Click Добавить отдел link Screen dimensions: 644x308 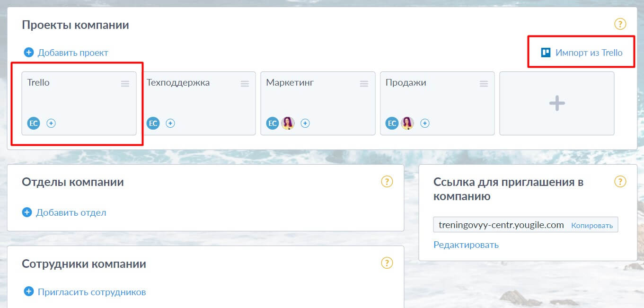tap(71, 212)
